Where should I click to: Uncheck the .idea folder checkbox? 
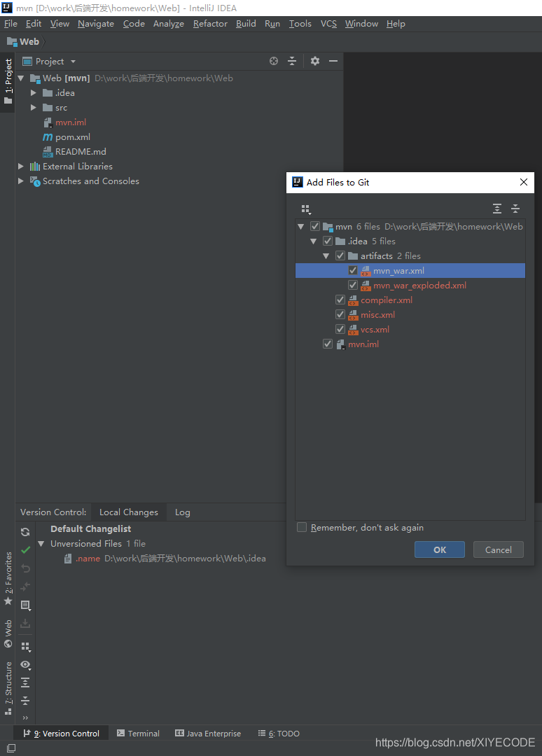click(328, 241)
